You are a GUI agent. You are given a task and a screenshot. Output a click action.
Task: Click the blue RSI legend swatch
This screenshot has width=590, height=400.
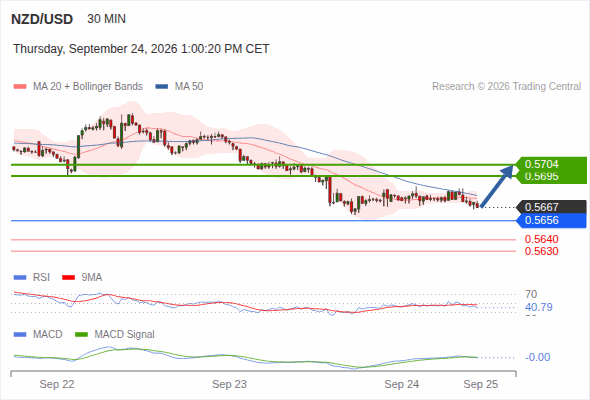pos(20,278)
